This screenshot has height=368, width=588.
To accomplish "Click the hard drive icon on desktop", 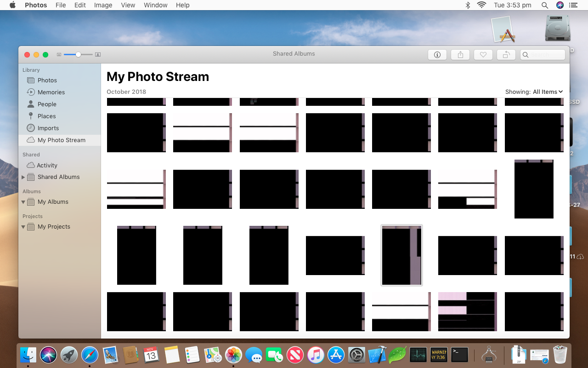I will 558,29.
